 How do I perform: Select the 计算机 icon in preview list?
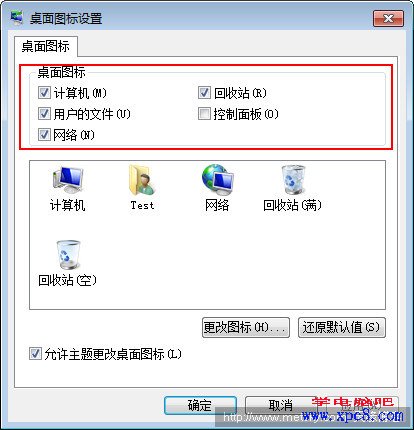68,189
